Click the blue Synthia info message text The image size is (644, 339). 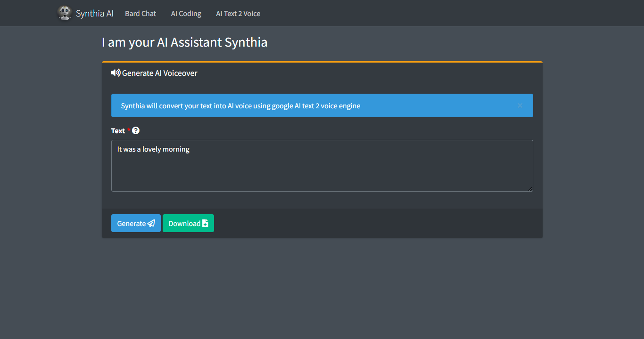(x=240, y=106)
